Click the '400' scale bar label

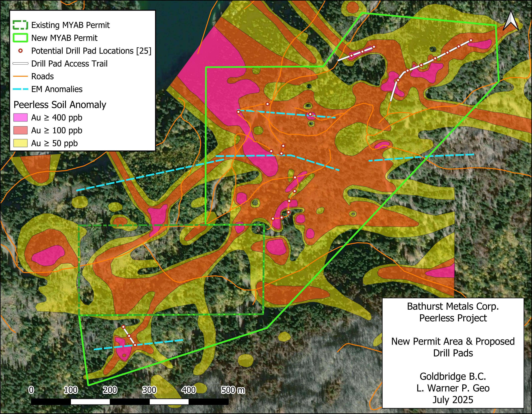pyautogui.click(x=189, y=390)
